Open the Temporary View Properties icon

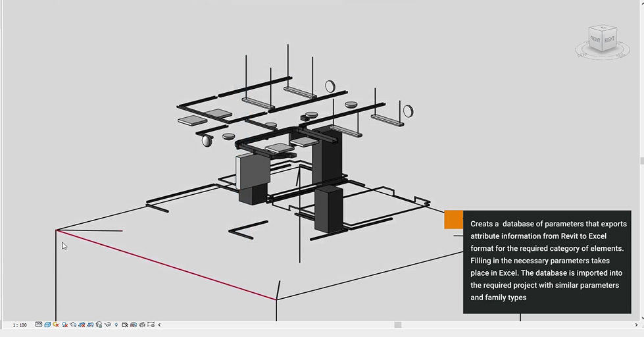point(125,324)
